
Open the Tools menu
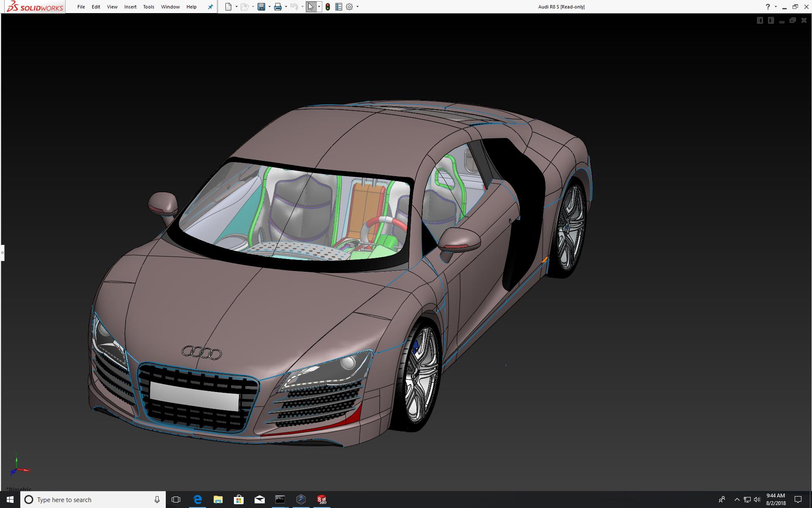[x=148, y=7]
